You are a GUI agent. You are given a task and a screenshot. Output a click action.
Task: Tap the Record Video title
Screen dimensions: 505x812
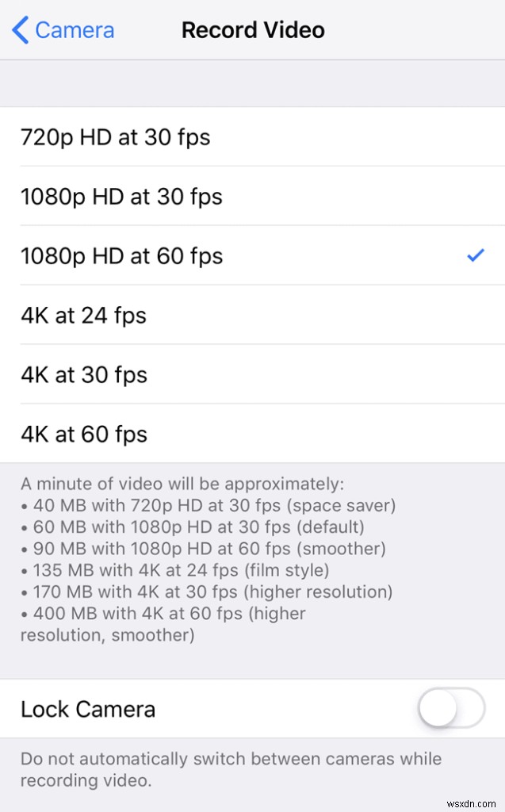(x=253, y=29)
